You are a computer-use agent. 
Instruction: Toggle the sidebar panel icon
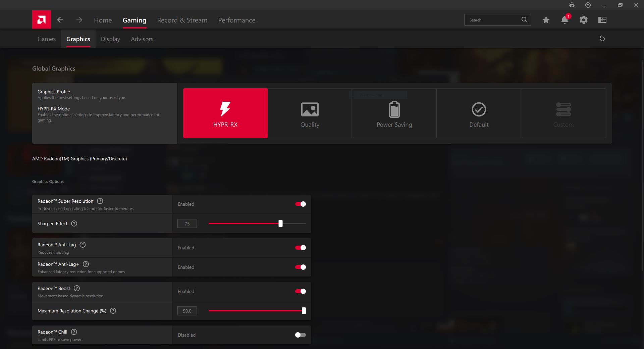click(x=602, y=20)
